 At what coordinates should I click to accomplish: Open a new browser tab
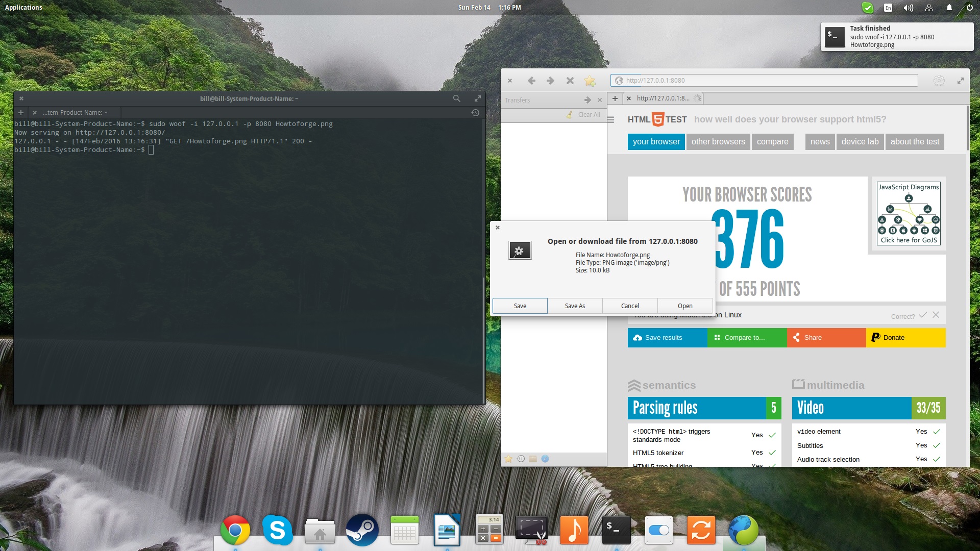tap(615, 98)
